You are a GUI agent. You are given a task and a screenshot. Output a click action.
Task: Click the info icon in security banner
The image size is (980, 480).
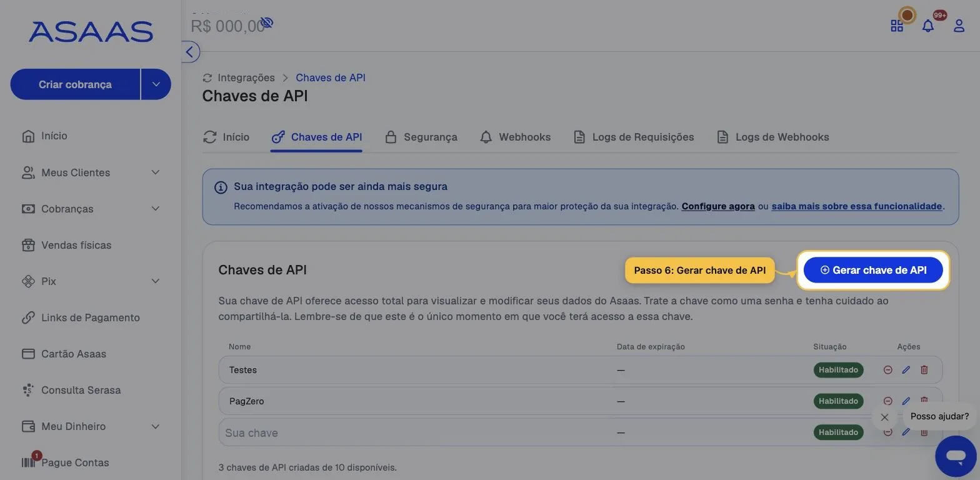click(221, 187)
